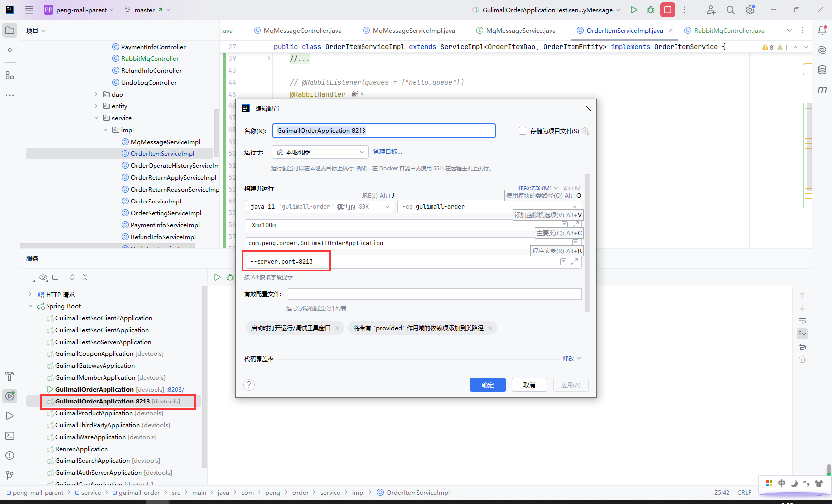Screen dimensions: 832x504
Task: Collapse the Spring Boot services node
Action: tap(30, 306)
